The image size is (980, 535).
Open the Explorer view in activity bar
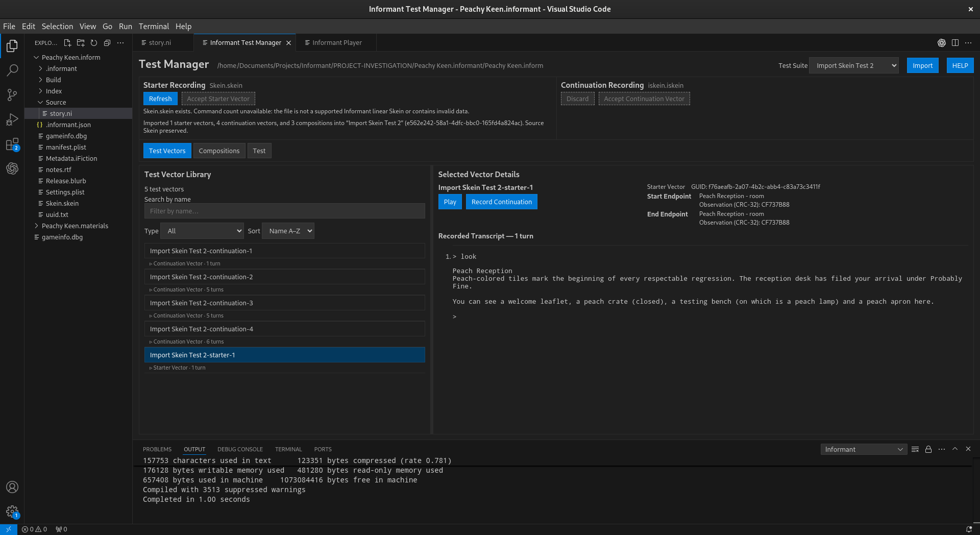tap(12, 46)
